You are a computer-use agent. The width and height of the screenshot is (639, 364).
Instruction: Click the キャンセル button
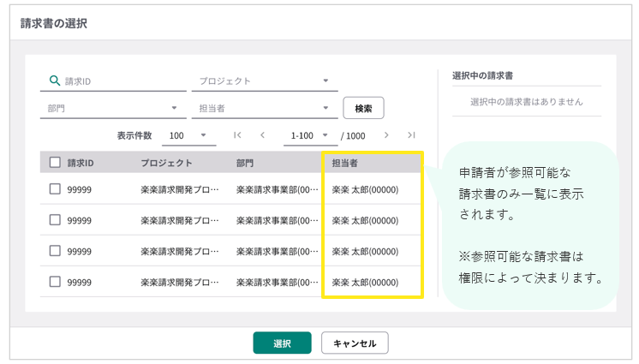(x=355, y=343)
